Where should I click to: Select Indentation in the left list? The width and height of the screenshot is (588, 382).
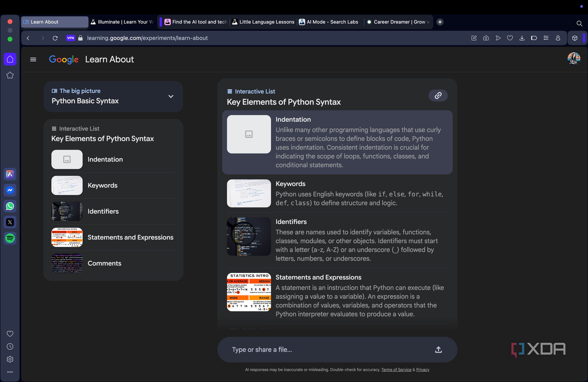113,159
